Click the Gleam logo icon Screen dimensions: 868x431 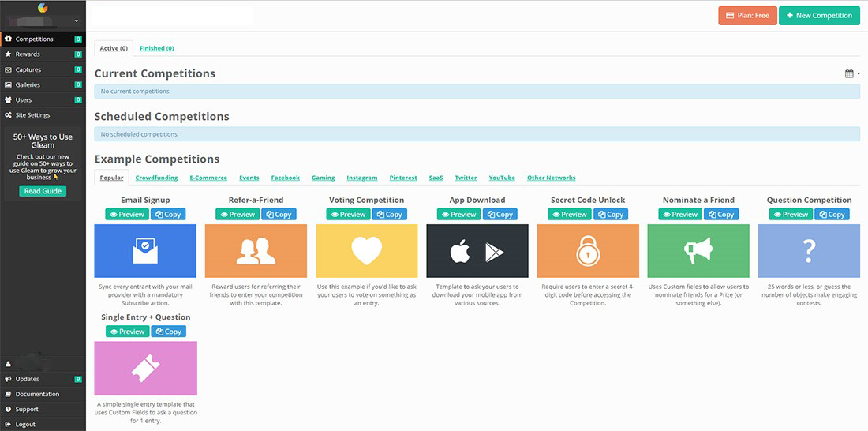43,9
